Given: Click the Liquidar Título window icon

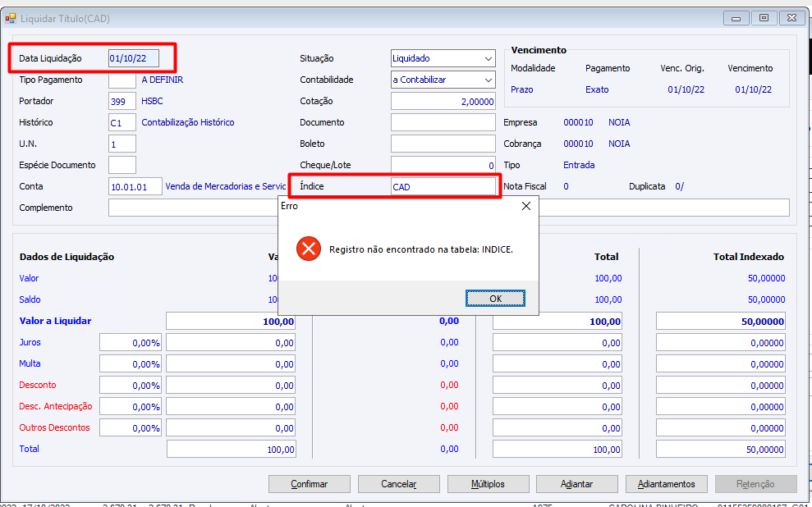Looking at the screenshot, I should point(11,19).
